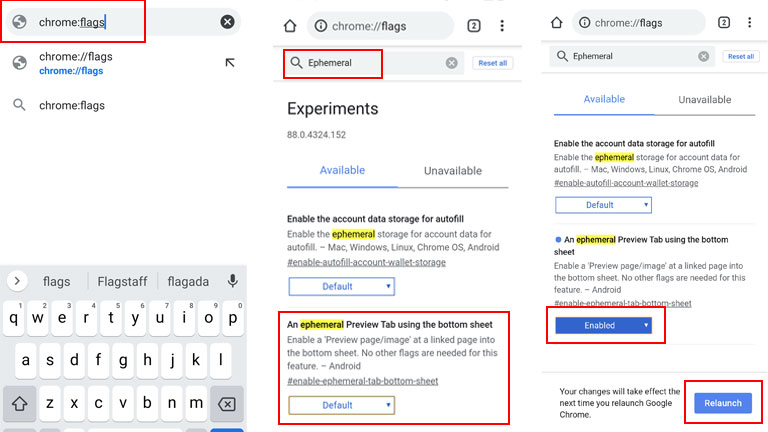768x432 pixels.
Task: Tap the Relaunch button
Action: 723,403
